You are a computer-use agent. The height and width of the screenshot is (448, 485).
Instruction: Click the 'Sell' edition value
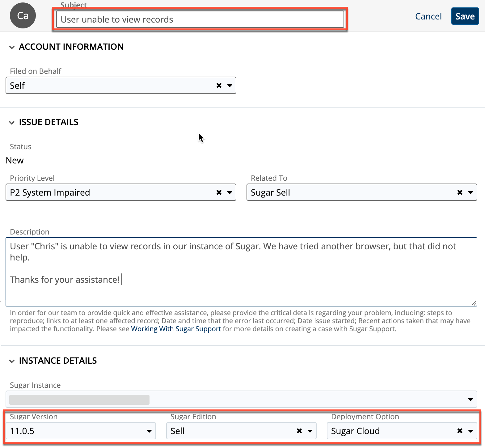pos(177,431)
